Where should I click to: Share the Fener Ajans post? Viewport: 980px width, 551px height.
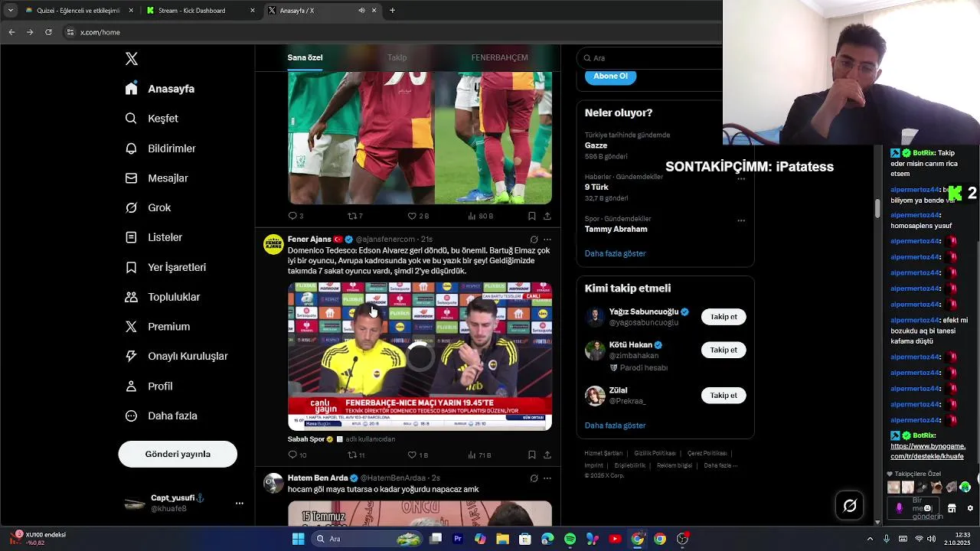click(547, 455)
